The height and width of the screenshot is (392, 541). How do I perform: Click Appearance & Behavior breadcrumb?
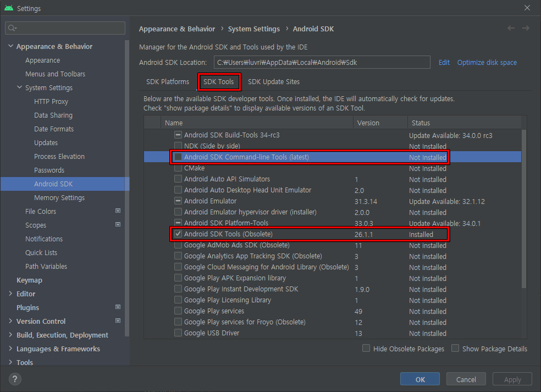177,29
